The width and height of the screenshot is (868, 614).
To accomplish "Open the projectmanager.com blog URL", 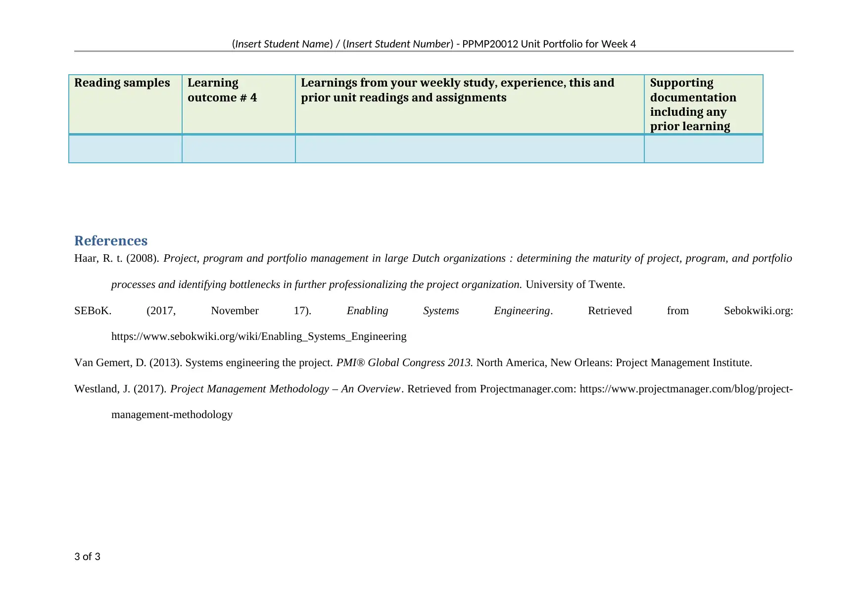I will pyautogui.click(x=686, y=389).
